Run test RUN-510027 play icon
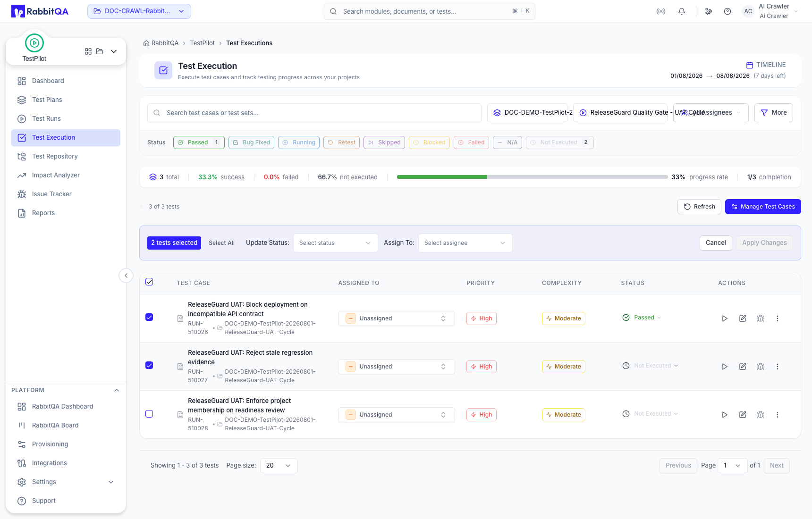 click(x=725, y=367)
